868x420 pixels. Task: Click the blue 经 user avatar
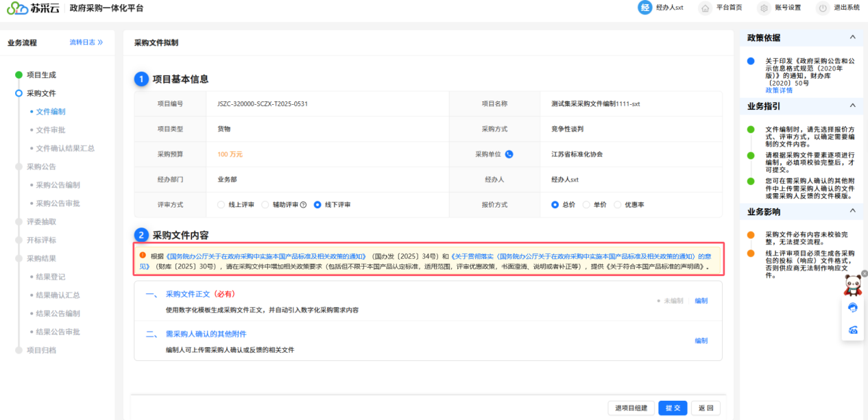(x=644, y=8)
